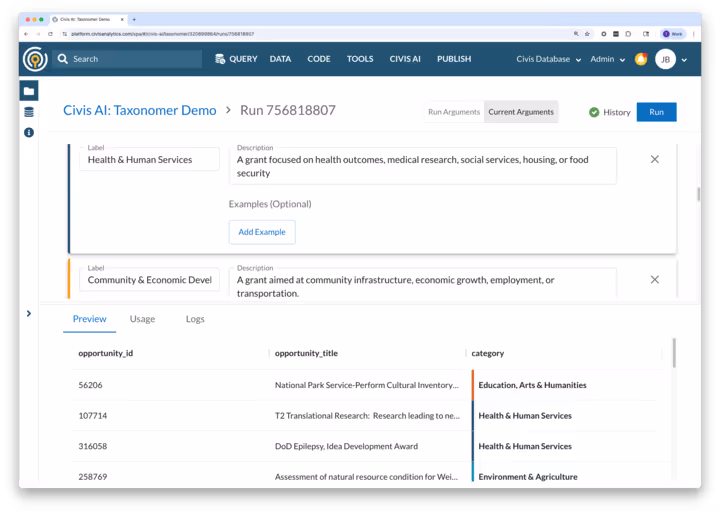Bookmark page with star icon
The width and height of the screenshot is (720, 513).
coord(587,34)
